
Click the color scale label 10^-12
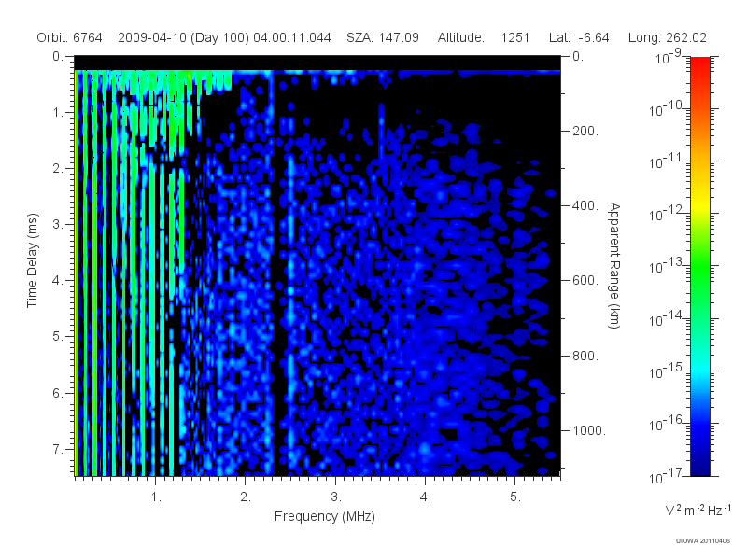pyautogui.click(x=667, y=214)
